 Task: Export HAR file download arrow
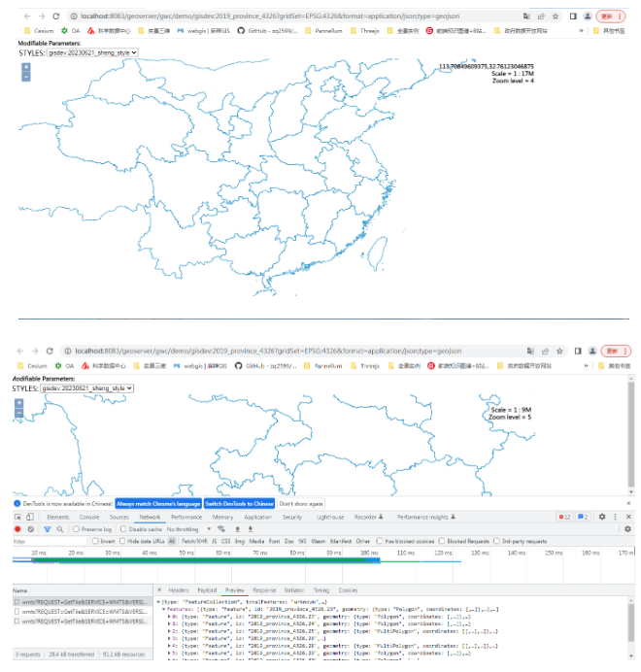point(251,529)
